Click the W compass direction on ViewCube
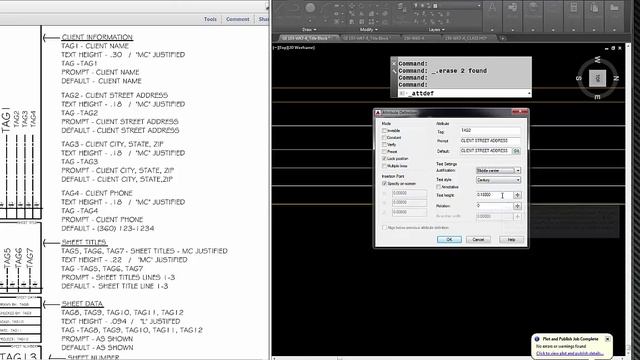 pos(598,60)
